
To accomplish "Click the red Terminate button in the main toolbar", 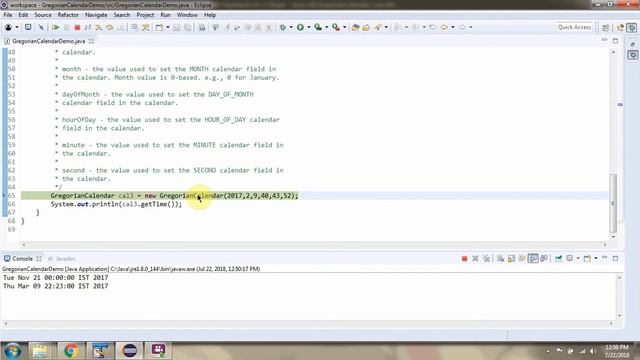I will (x=77, y=27).
